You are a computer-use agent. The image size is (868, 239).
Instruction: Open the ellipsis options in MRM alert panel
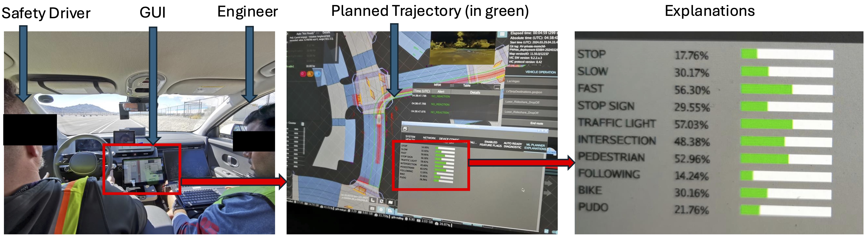pos(497,88)
